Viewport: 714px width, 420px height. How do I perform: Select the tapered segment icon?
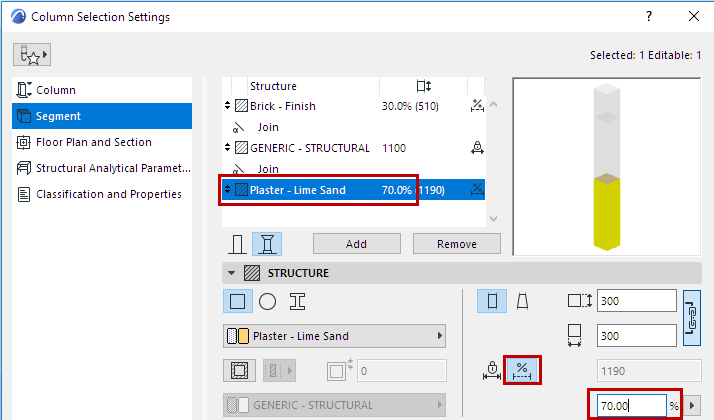521,301
